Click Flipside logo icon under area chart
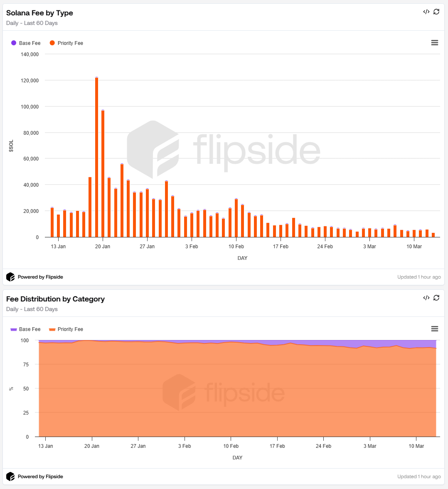 10,477
